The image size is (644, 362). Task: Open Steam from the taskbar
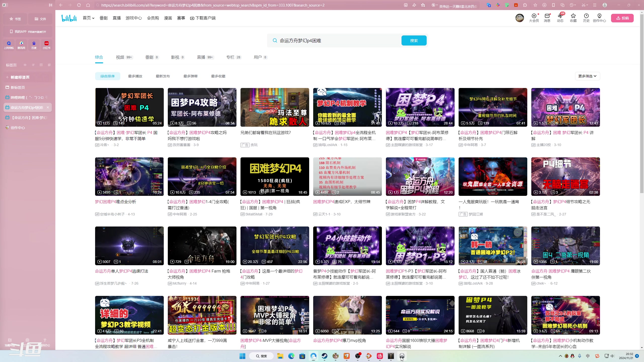[x=325, y=356]
